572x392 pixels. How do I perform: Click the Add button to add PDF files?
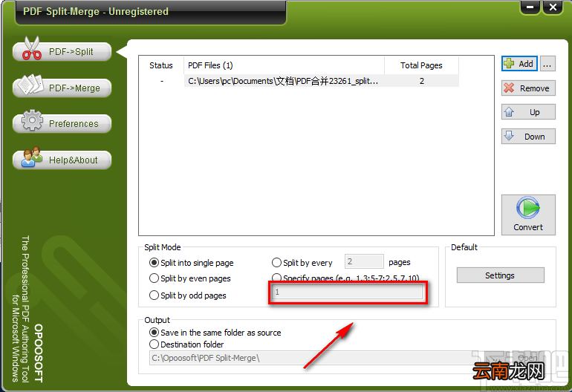(x=519, y=64)
